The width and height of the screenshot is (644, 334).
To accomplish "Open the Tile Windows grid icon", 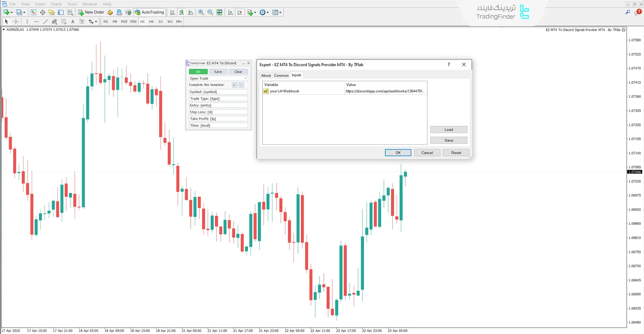I will pos(219,12).
